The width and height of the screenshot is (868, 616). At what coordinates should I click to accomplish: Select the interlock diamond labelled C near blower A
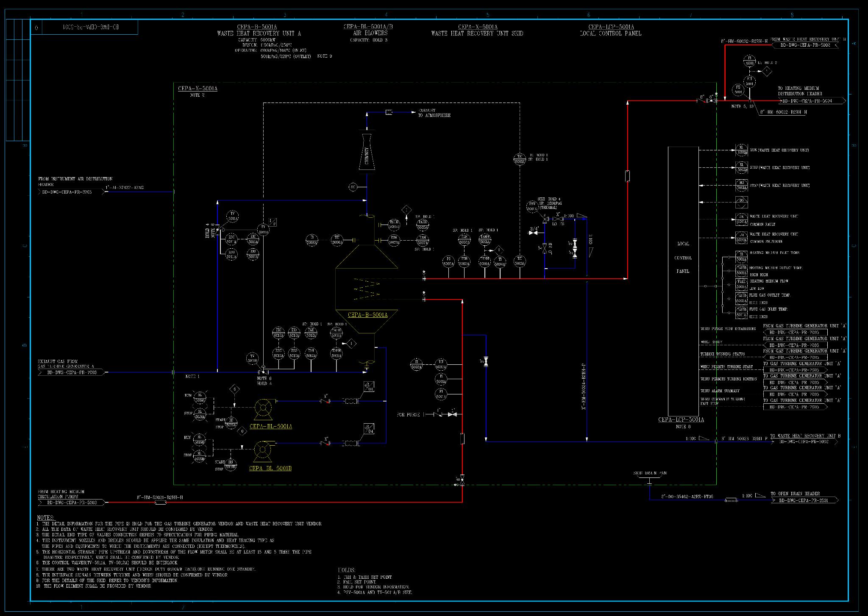[x=234, y=389]
